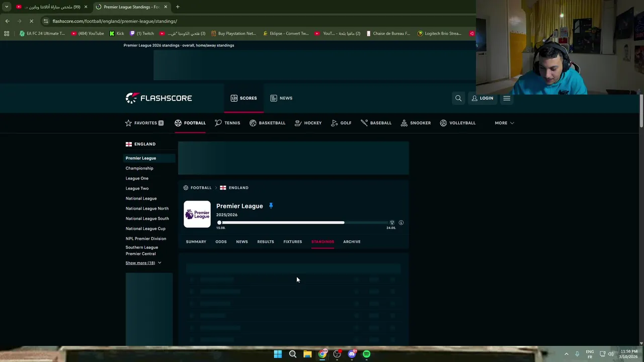Viewport: 644px width, 362px height.
Task: Open Championship league link
Action: [139, 168]
